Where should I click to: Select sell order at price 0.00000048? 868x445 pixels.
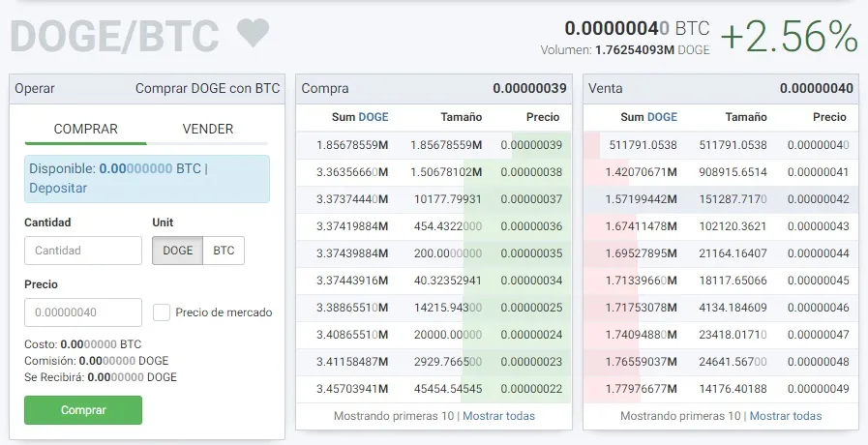[721, 362]
